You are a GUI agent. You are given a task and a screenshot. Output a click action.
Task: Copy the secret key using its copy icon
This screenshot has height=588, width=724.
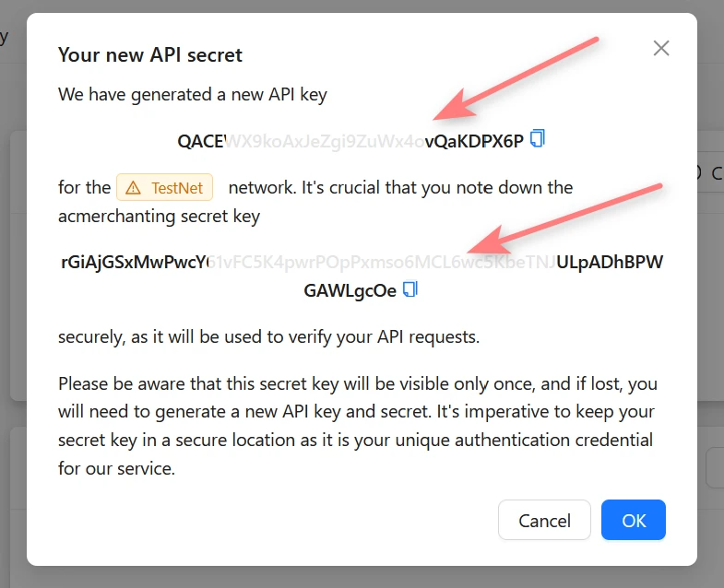tap(410, 289)
